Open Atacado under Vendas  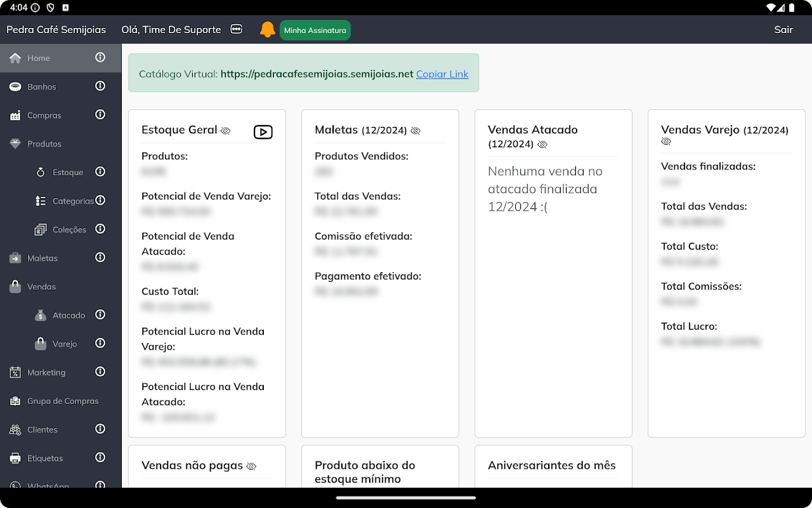69,315
